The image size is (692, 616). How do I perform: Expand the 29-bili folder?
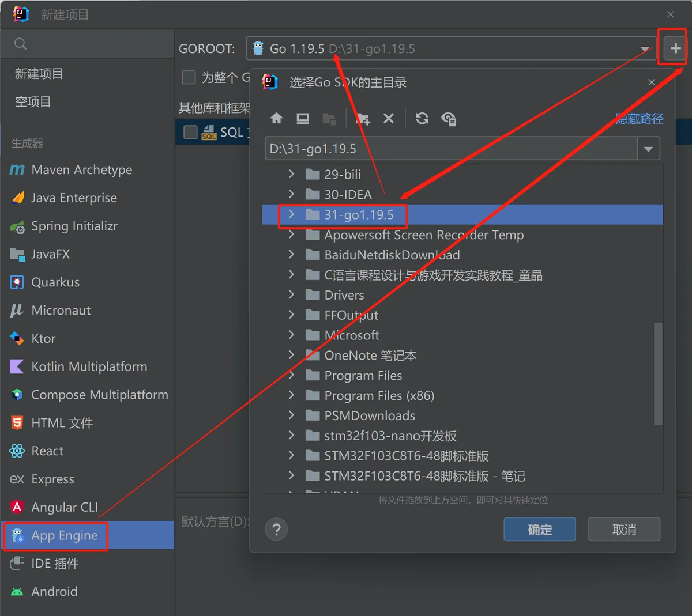[291, 174]
